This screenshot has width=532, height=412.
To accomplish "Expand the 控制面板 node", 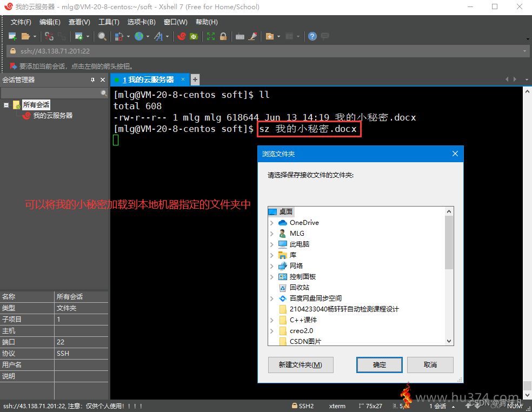I will click(272, 277).
